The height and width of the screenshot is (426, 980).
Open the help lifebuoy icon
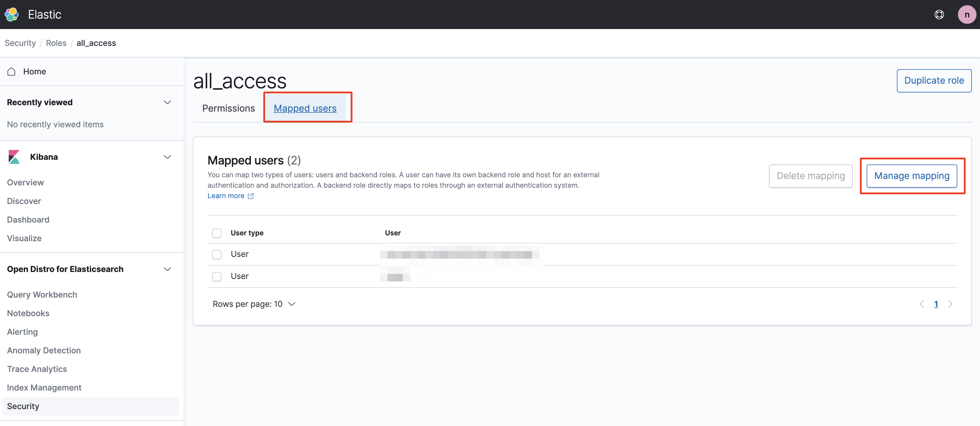[939, 15]
